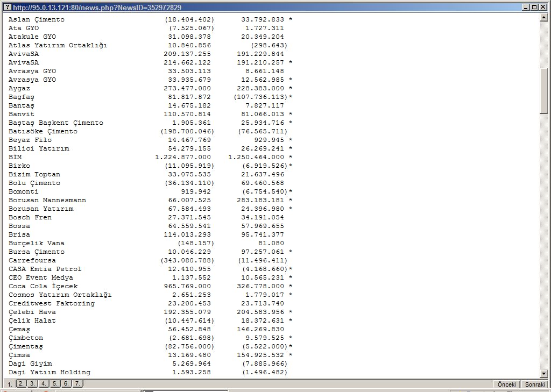Select the Çimentaş value (82.756.000)

(x=189, y=347)
